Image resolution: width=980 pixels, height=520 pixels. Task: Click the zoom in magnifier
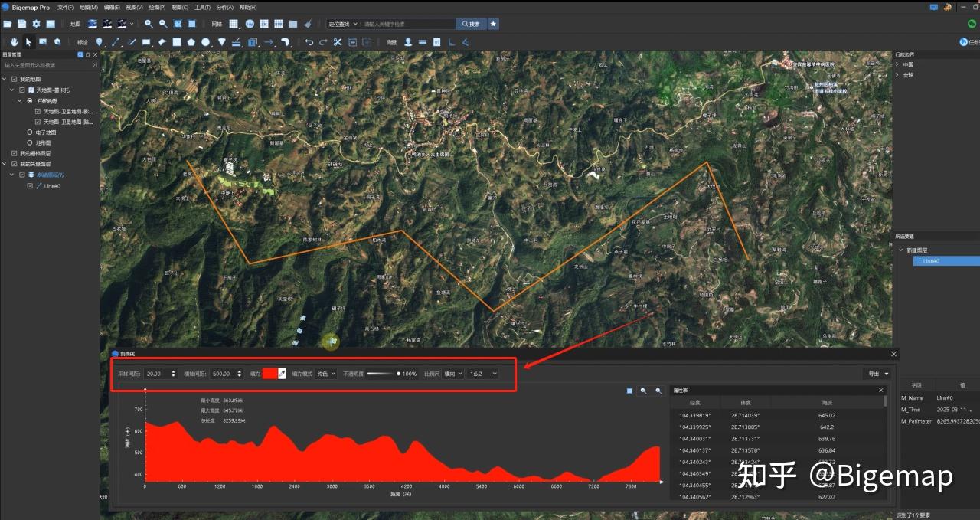[149, 24]
